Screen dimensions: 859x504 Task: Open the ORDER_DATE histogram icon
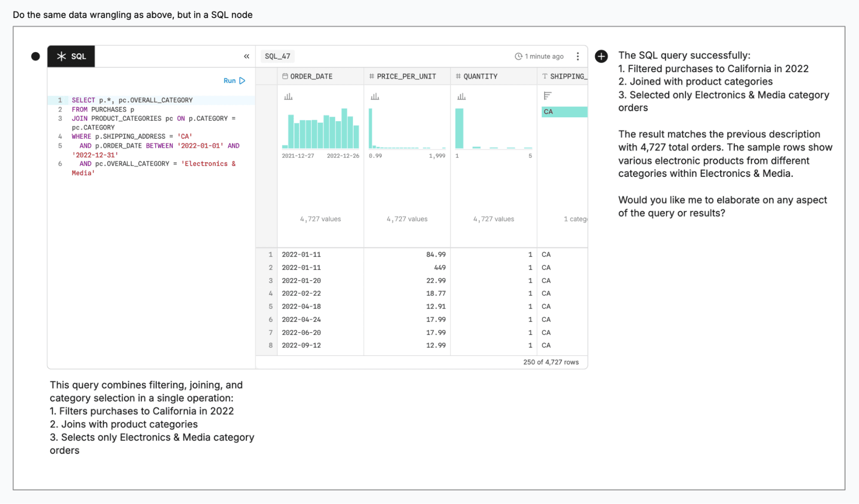click(x=288, y=96)
